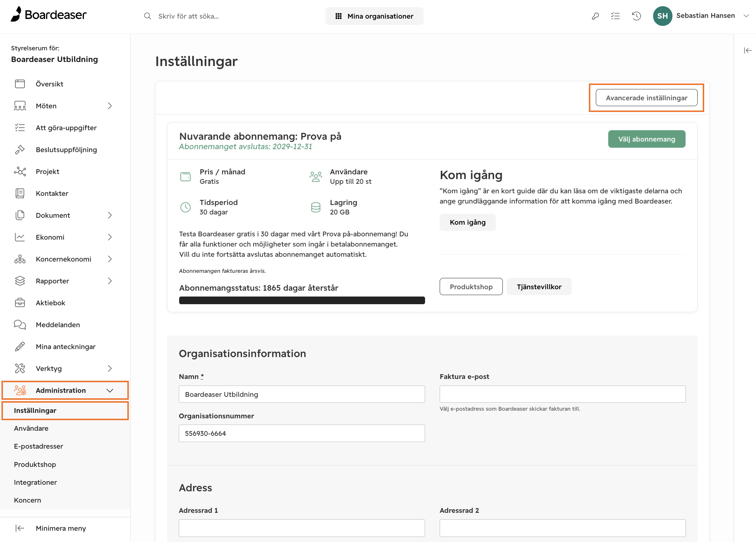Expand the Koncernekonomi submenu chevron

pos(110,259)
